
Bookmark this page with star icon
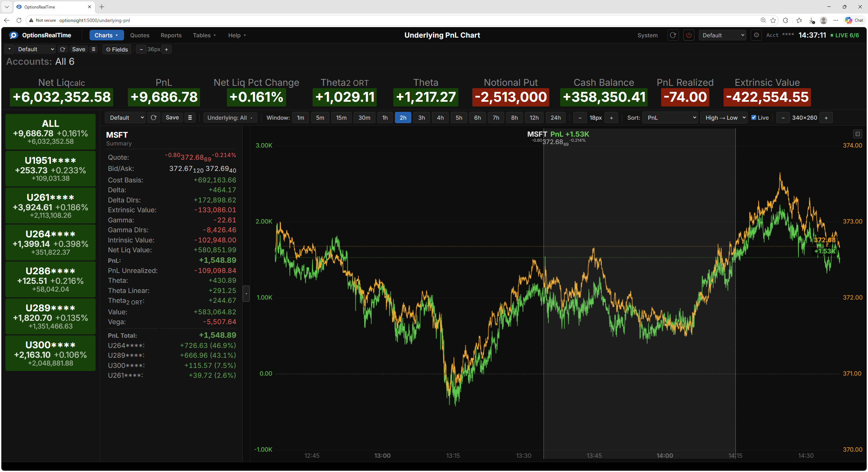coord(773,20)
